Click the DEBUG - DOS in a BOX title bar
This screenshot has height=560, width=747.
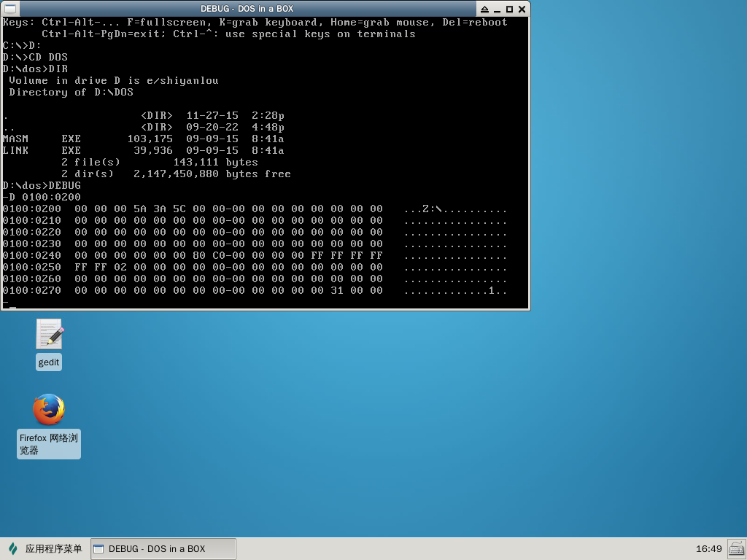[x=247, y=9]
